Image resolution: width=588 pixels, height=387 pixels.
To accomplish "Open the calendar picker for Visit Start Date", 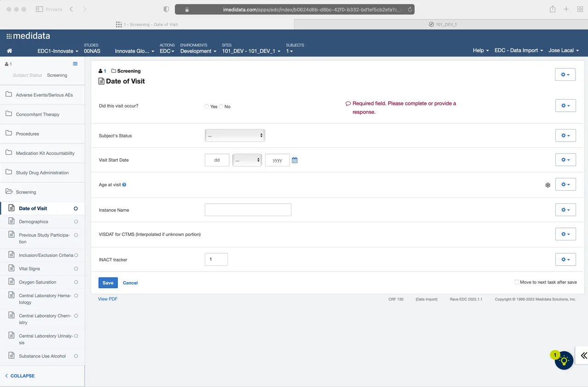I will coord(294,160).
